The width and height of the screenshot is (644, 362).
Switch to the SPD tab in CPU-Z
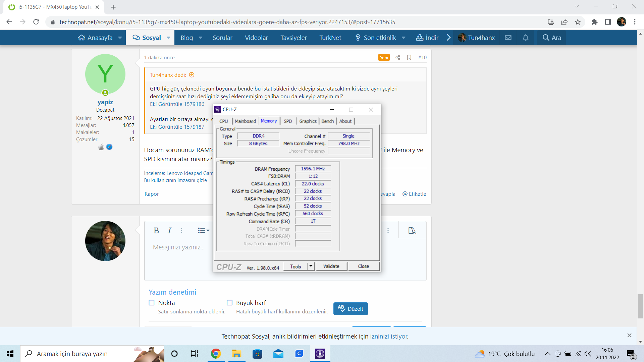pyautogui.click(x=288, y=121)
